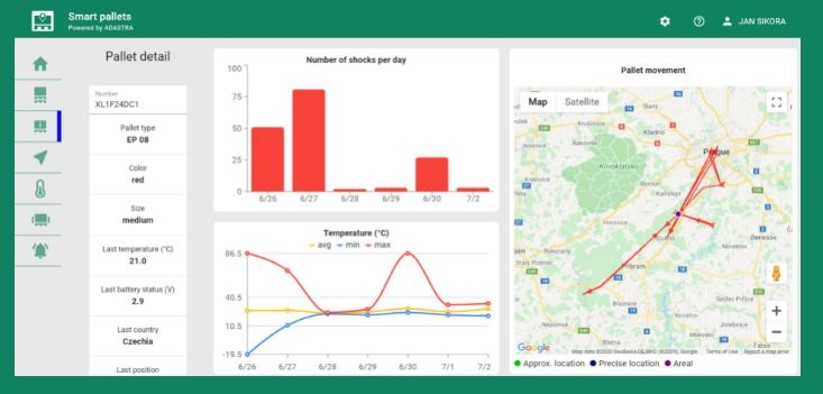Click the pallet Number input field
Viewport: 823px width, 394px height.
pyautogui.click(x=138, y=100)
